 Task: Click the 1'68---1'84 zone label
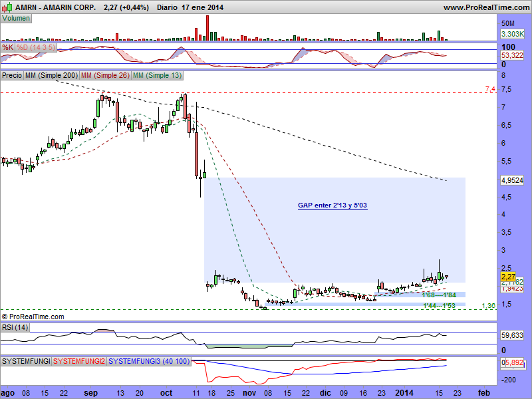pyautogui.click(x=439, y=295)
